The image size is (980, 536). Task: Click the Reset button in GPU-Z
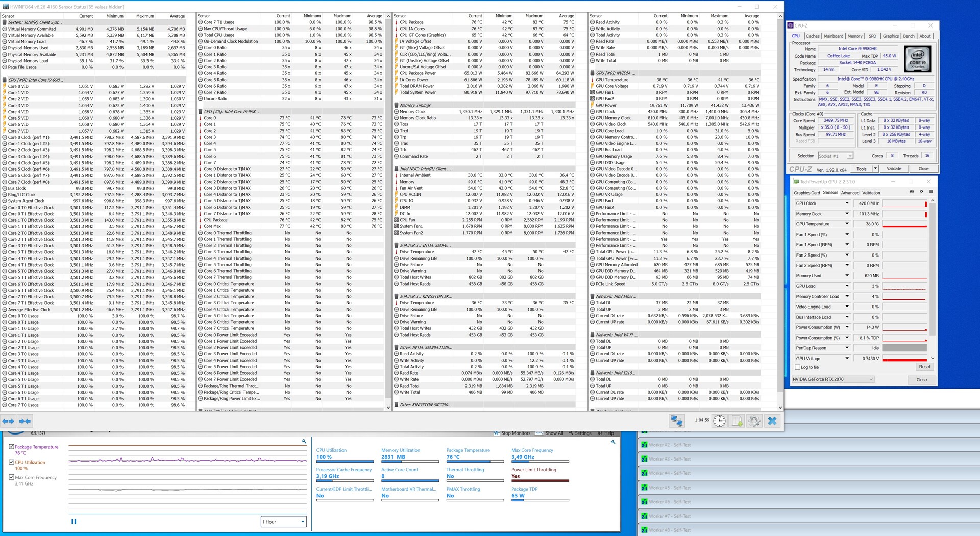[924, 367]
